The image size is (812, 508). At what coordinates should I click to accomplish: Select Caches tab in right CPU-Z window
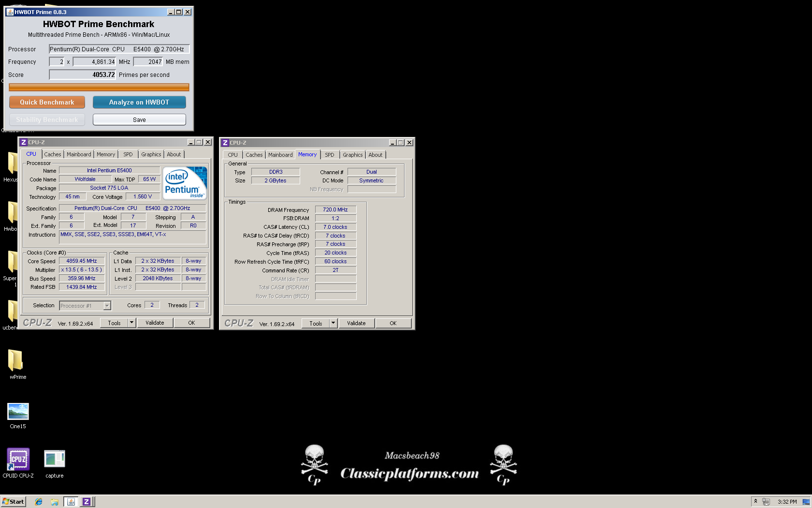(x=254, y=155)
